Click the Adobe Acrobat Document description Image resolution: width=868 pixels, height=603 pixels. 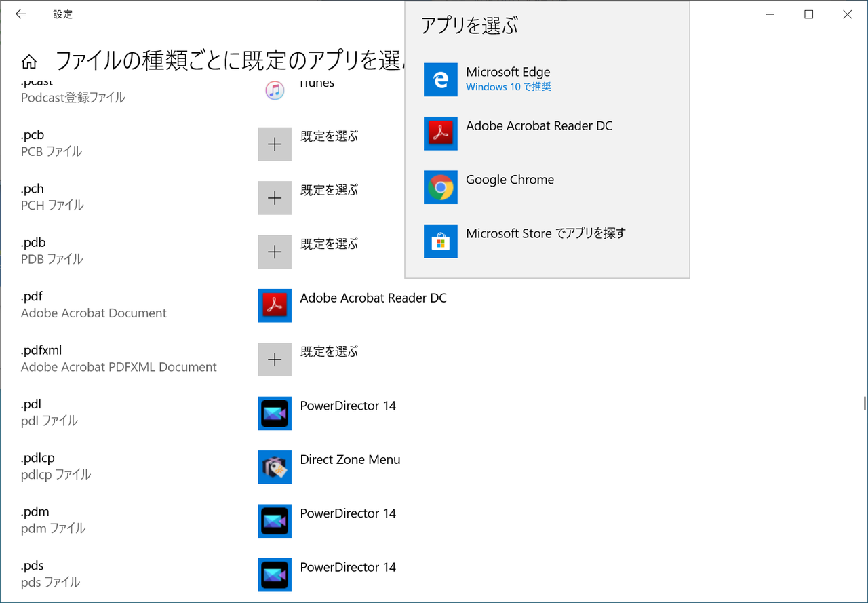94,313
